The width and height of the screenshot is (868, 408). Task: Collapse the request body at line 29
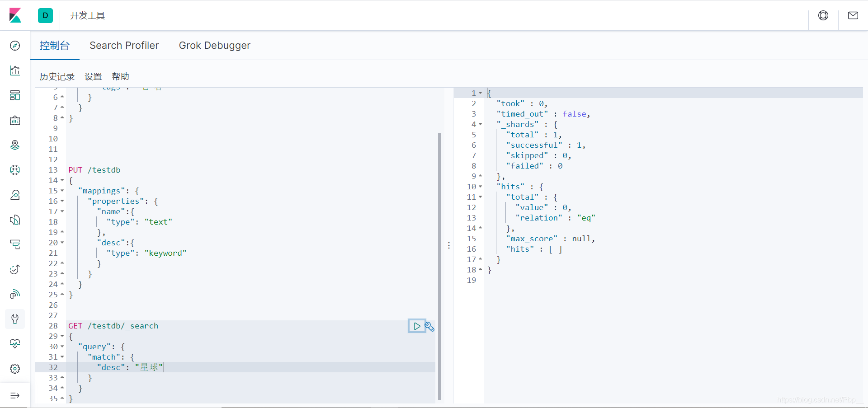pyautogui.click(x=62, y=336)
